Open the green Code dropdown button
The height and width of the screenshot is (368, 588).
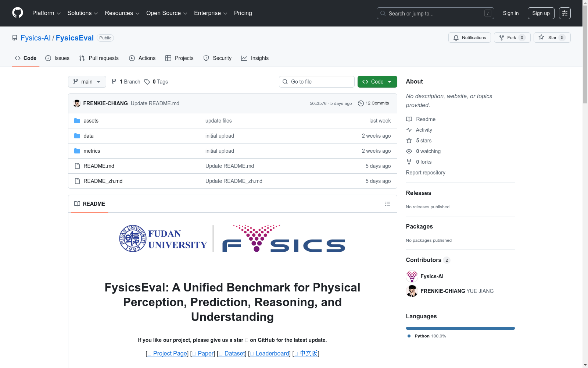click(x=377, y=82)
